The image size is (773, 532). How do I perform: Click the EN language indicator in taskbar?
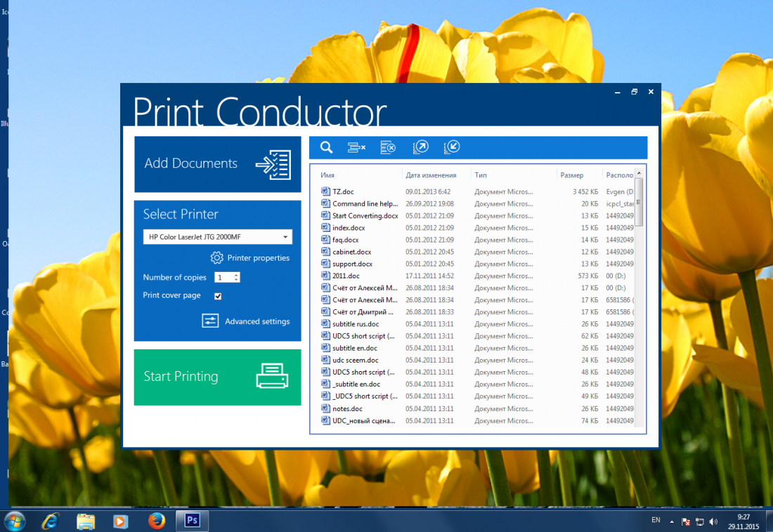pos(656,519)
